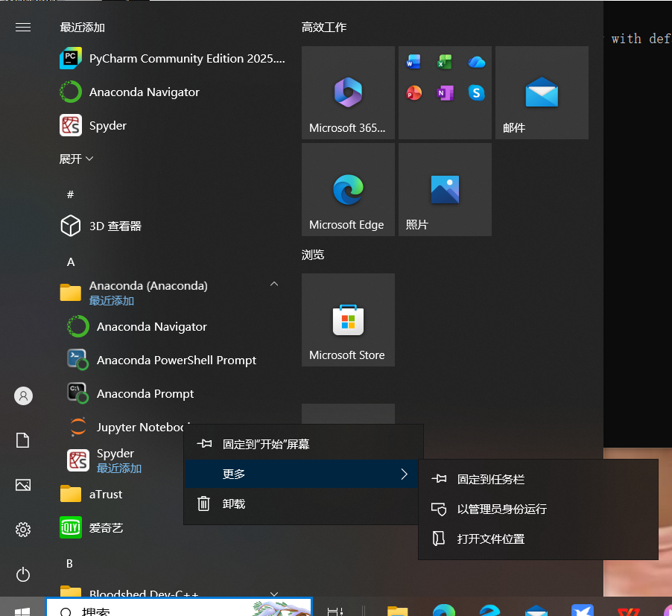Open the Documents icon in the sidebar
672x616 pixels.
23,440
